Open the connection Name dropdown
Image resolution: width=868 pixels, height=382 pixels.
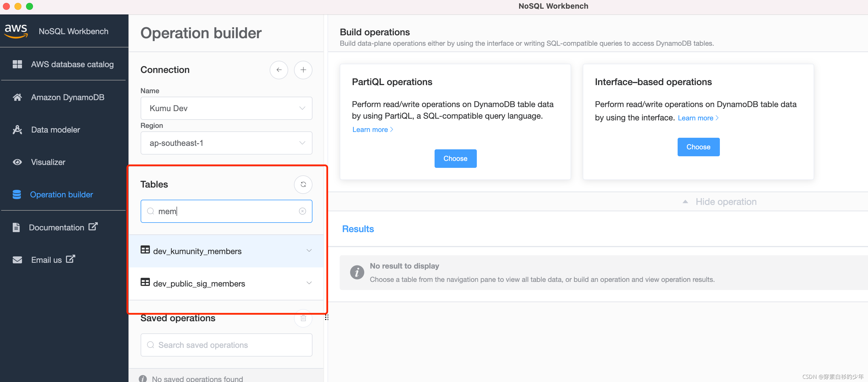click(x=226, y=108)
